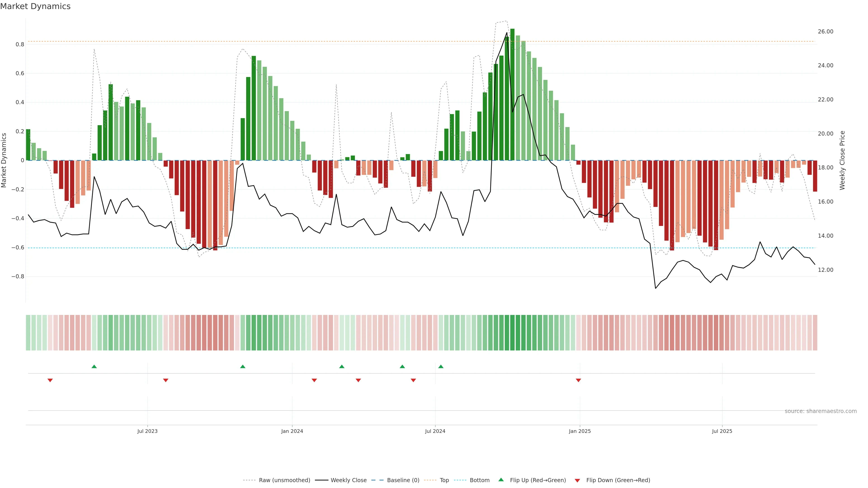Click the Flip Up legend triangle icon
The height and width of the screenshot is (488, 868).
coord(501,480)
